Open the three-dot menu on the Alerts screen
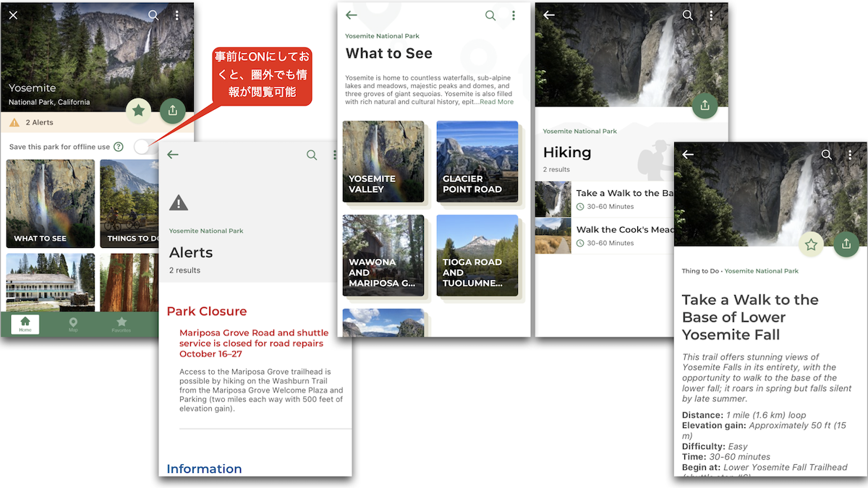This screenshot has width=868, height=488. 335,155
